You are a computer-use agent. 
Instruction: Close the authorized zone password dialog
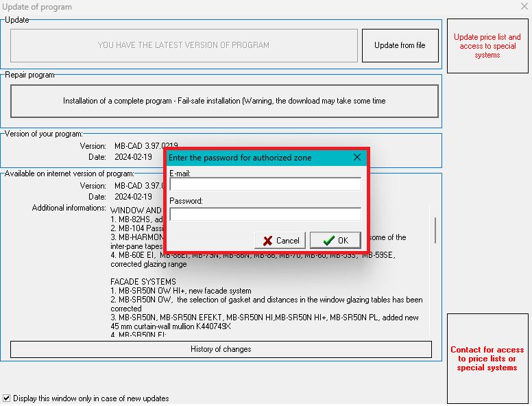pyautogui.click(x=356, y=158)
